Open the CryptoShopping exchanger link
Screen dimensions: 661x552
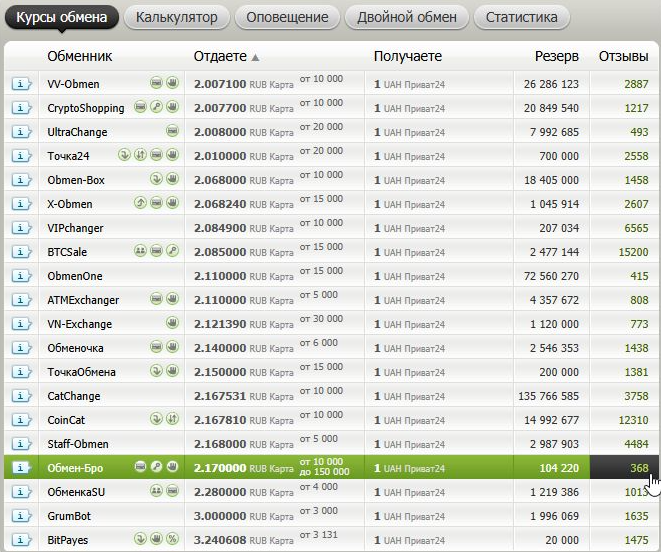click(x=86, y=108)
